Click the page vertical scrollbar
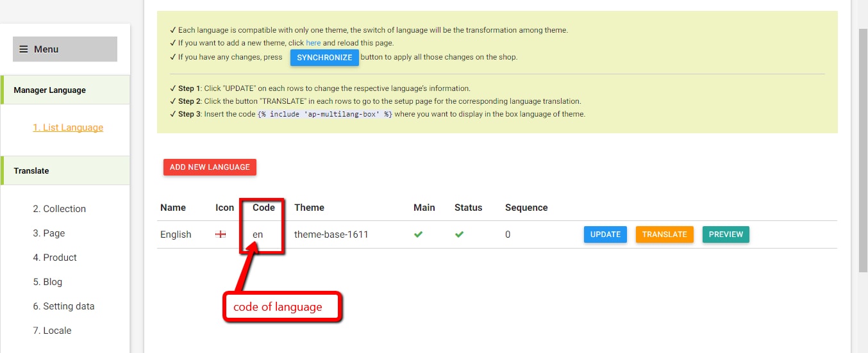This screenshot has height=353, width=868. (x=863, y=150)
